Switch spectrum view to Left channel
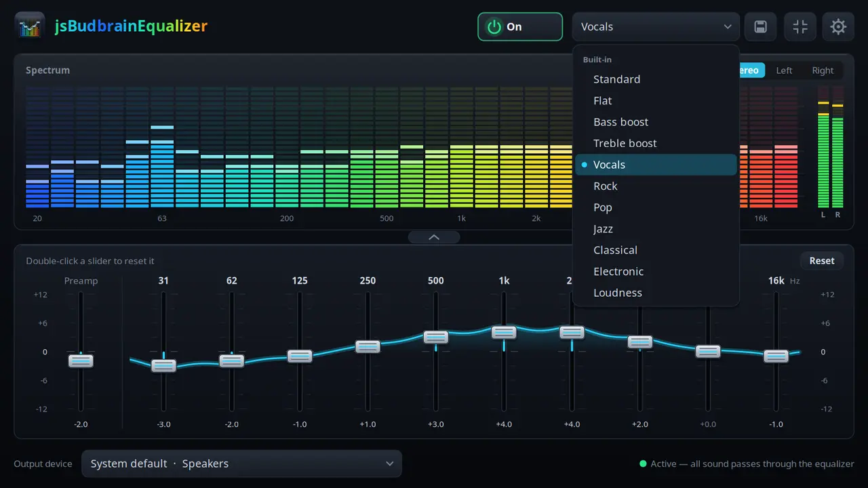Screen dimensions: 868x488 (784, 70)
